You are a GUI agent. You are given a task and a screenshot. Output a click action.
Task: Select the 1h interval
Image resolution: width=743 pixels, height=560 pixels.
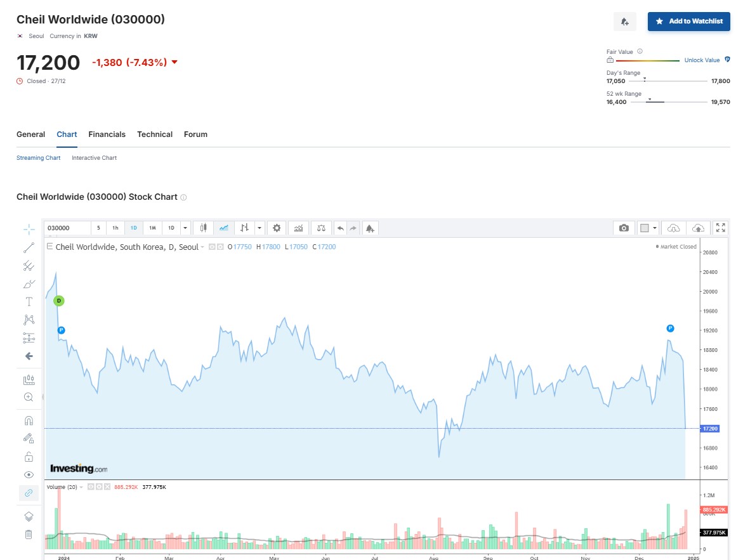[x=115, y=228]
